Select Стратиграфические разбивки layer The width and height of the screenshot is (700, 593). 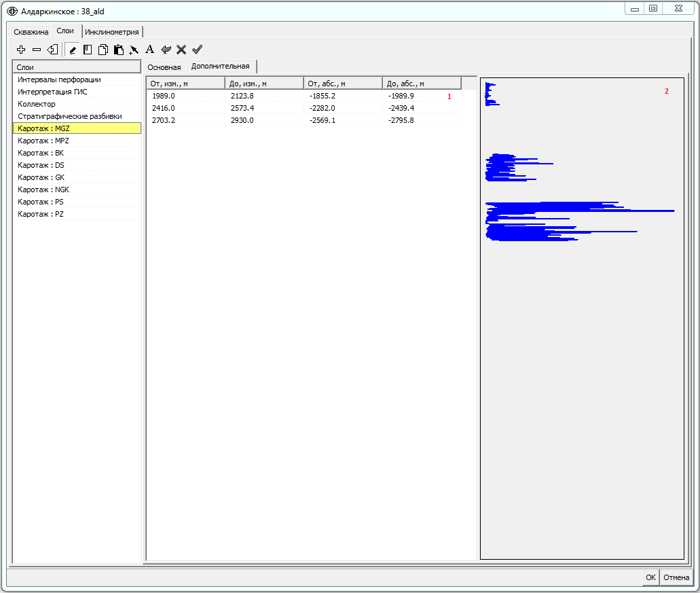tap(77, 116)
